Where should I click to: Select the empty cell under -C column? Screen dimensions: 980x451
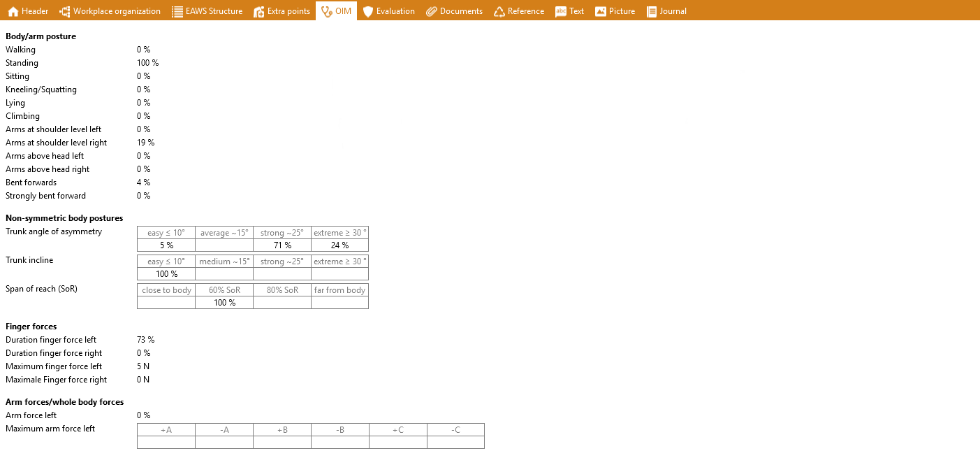(x=455, y=443)
